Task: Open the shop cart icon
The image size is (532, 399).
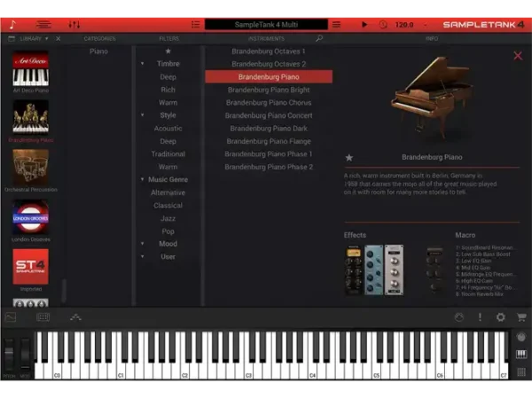Action: pyautogui.click(x=521, y=317)
